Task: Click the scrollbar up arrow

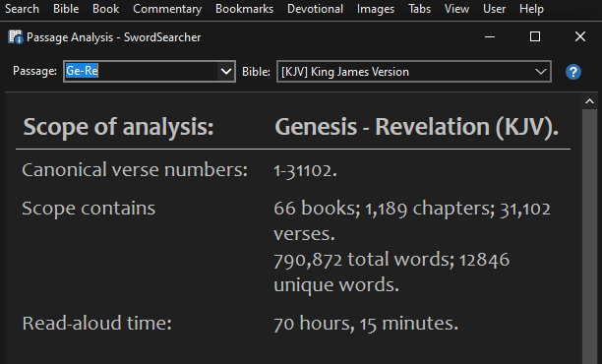Action: coord(590,101)
